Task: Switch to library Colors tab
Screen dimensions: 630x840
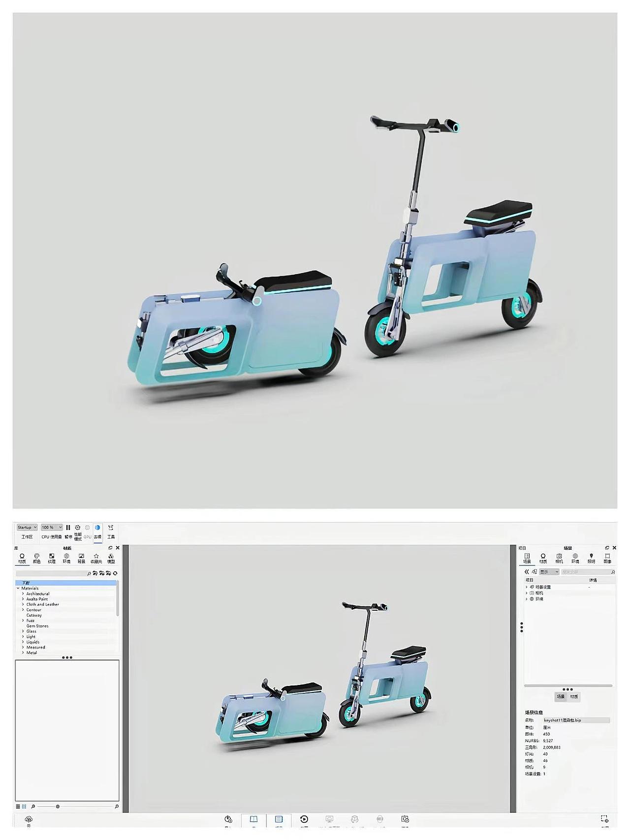Action: [37, 558]
